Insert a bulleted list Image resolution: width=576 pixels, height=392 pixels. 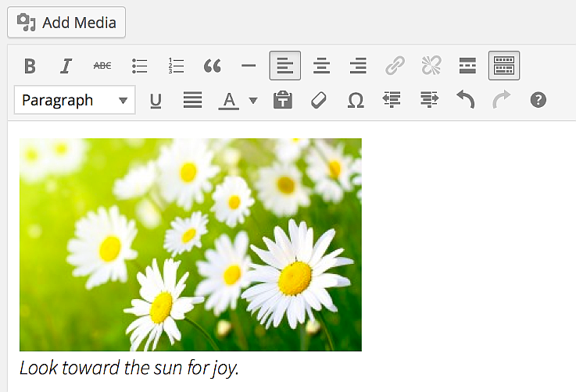point(140,66)
